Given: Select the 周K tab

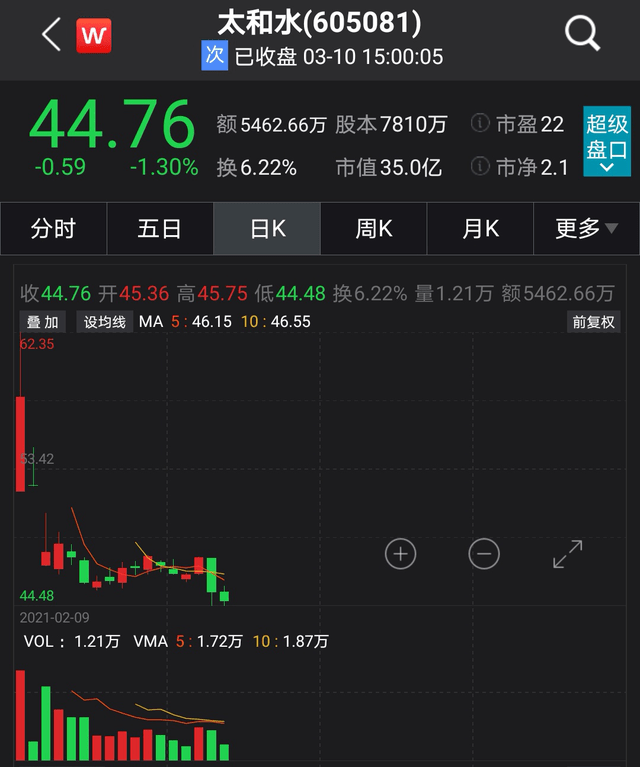Looking at the screenshot, I should (x=373, y=228).
